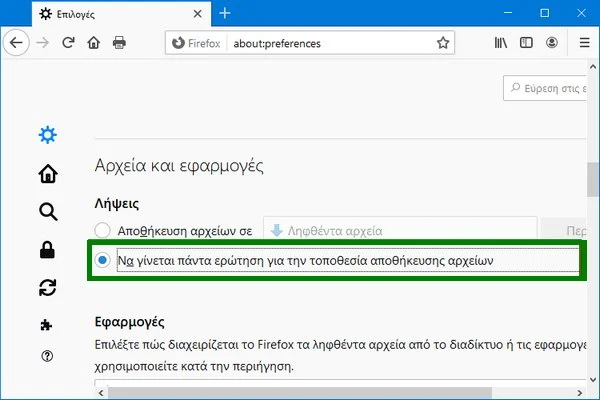Minimize the Firefox window
Screen dimensions: 600x400
point(508,13)
